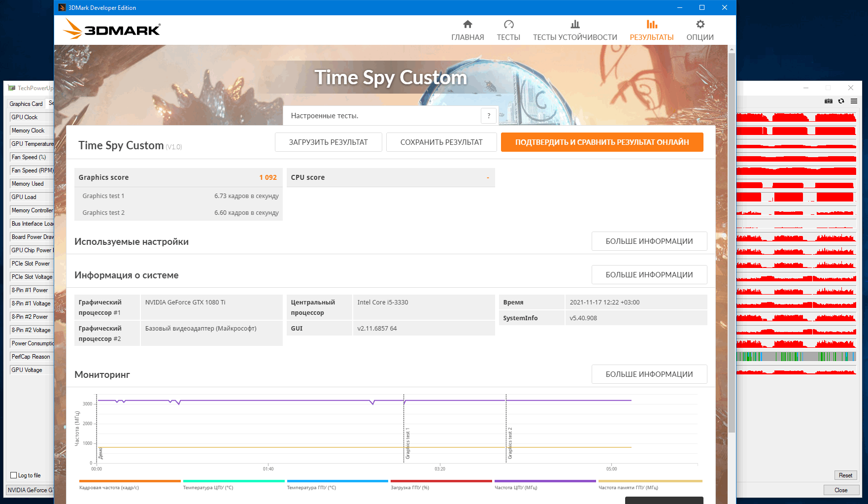The height and width of the screenshot is (504, 868).
Task: Click the GPU Clock red graph in GPU-Z
Action: tap(797, 117)
